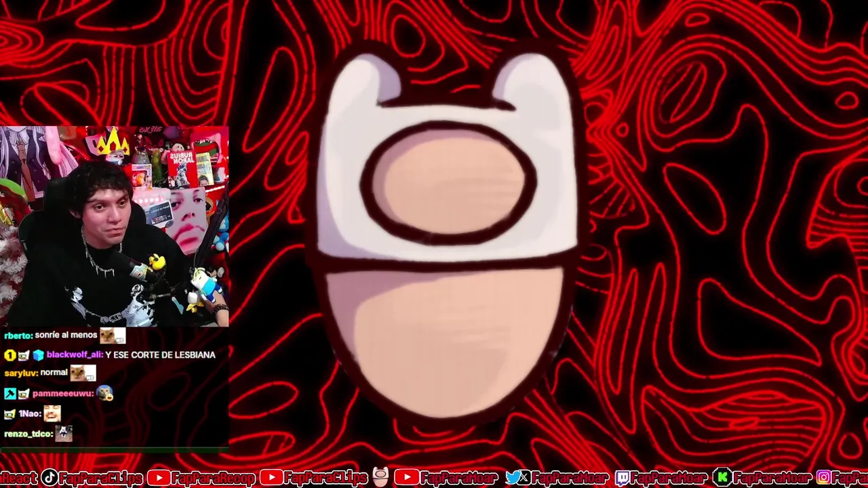This screenshot has width=868, height=488.
Task: Open the FapParaRecop YouTube label
Action: 212,478
